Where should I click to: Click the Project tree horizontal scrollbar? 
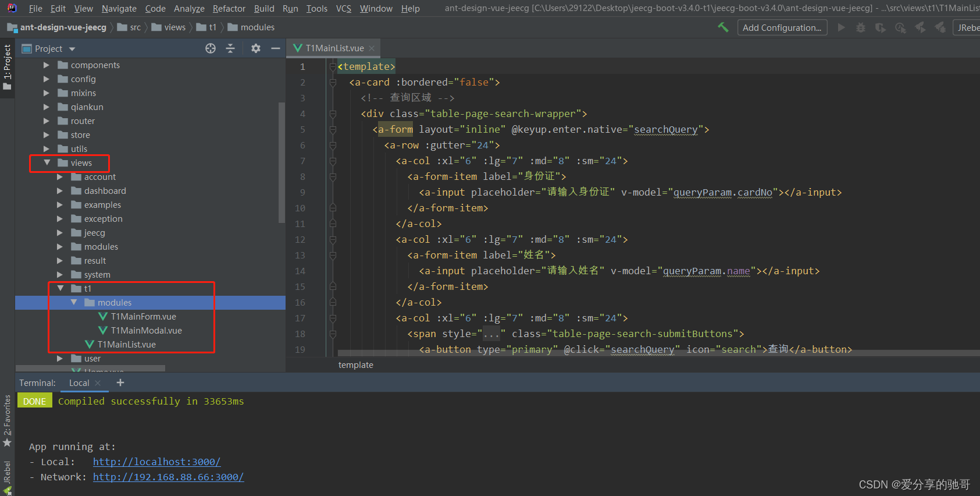(90, 369)
